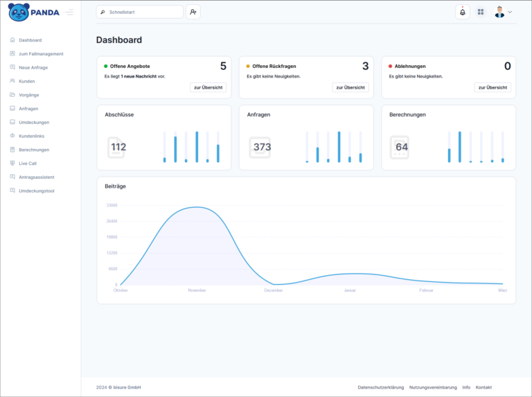Open overview for Offene Rückfragen
This screenshot has width=532, height=397.
point(351,87)
